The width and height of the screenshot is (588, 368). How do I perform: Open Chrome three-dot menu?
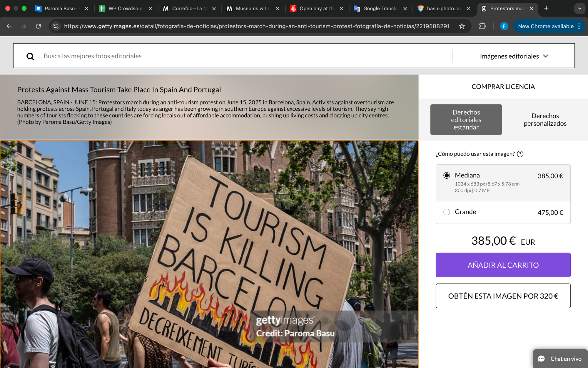(579, 26)
